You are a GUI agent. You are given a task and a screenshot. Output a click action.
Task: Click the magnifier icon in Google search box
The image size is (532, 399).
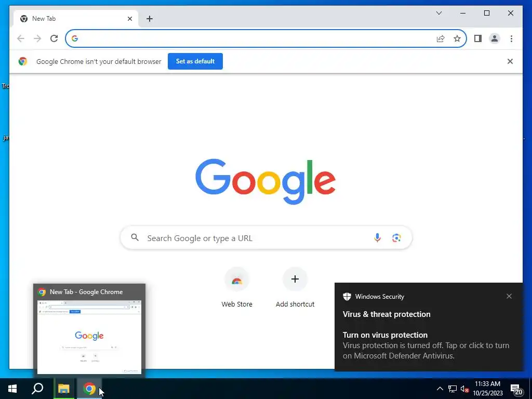(x=135, y=237)
